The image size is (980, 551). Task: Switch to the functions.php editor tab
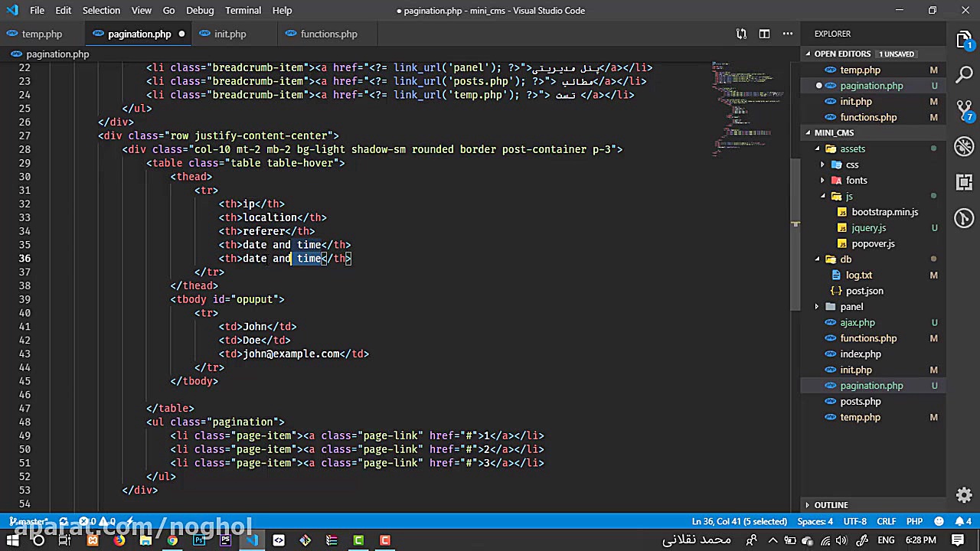pyautogui.click(x=328, y=34)
